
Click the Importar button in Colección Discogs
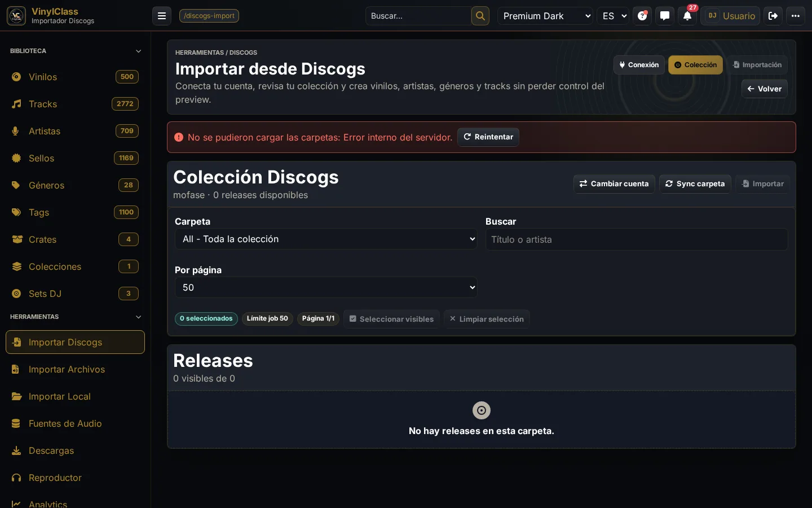(x=762, y=184)
